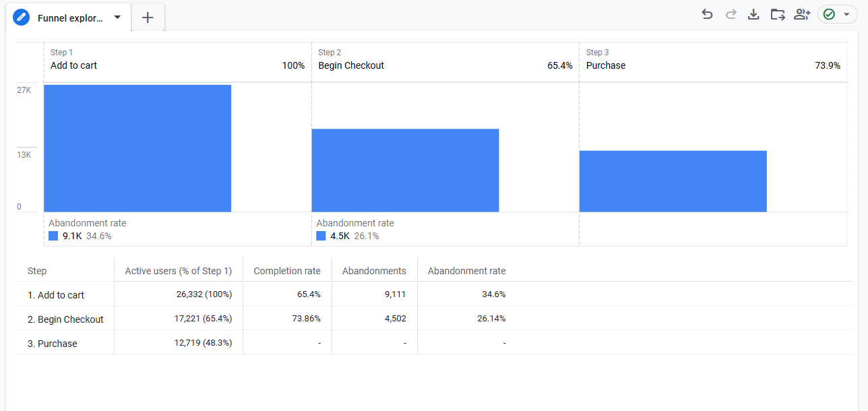Select the '3. Purchase' table row
This screenshot has width=868, height=411.
click(434, 343)
